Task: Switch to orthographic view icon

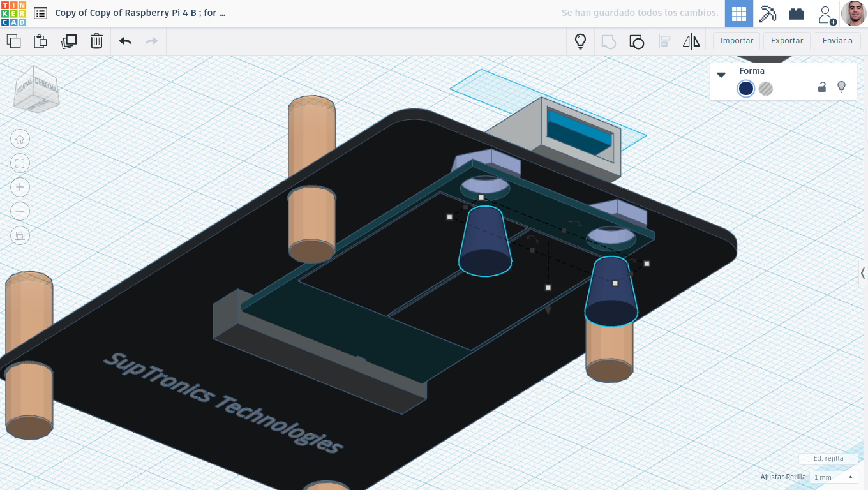Action: pyautogui.click(x=20, y=235)
